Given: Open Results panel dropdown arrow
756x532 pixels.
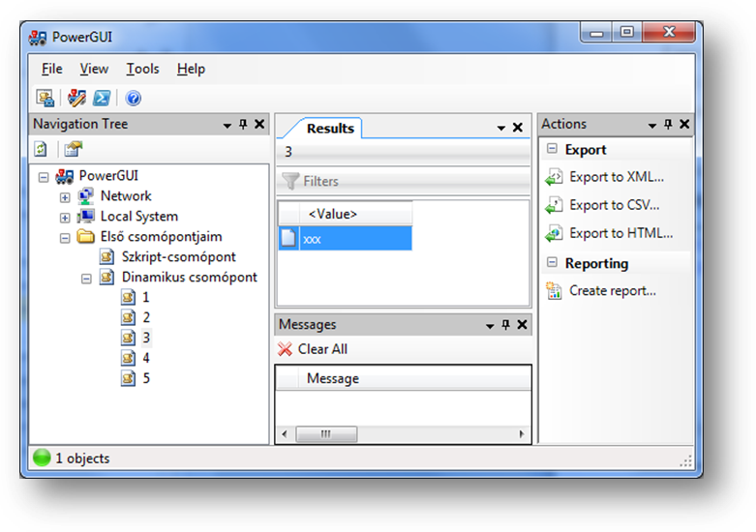Looking at the screenshot, I should [x=501, y=129].
